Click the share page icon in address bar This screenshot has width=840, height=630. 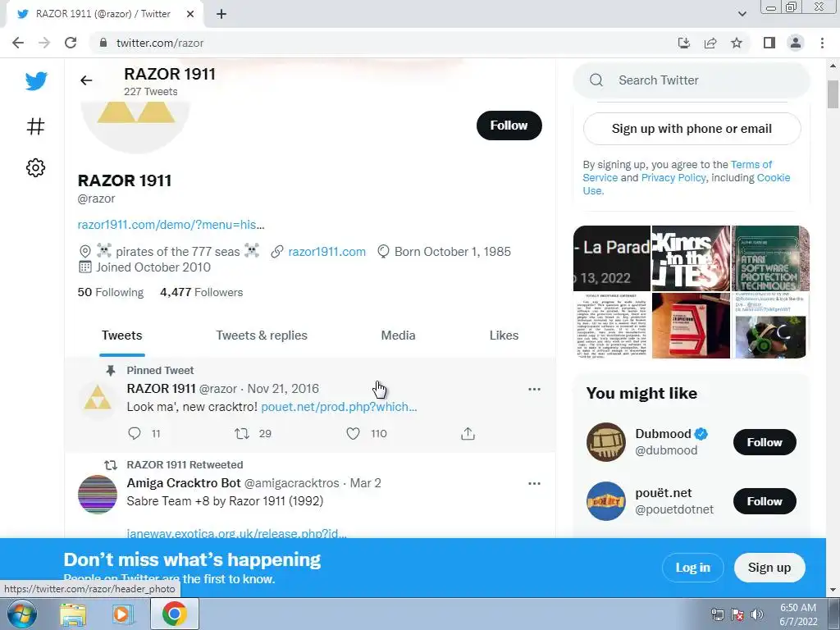coord(710,43)
